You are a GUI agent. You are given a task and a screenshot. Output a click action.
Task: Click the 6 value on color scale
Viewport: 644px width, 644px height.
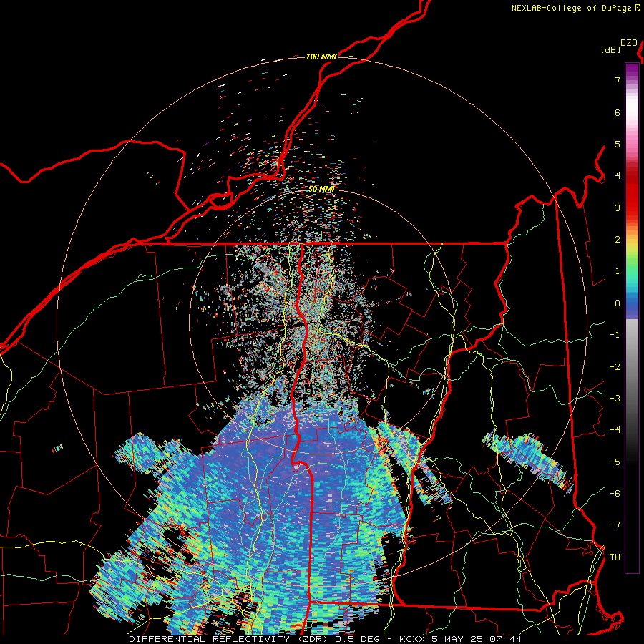click(x=618, y=112)
